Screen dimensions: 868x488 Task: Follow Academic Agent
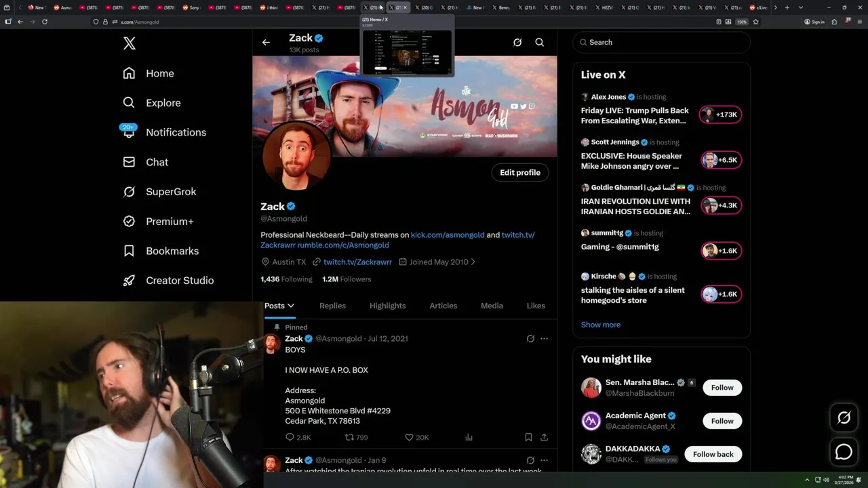tap(722, 421)
